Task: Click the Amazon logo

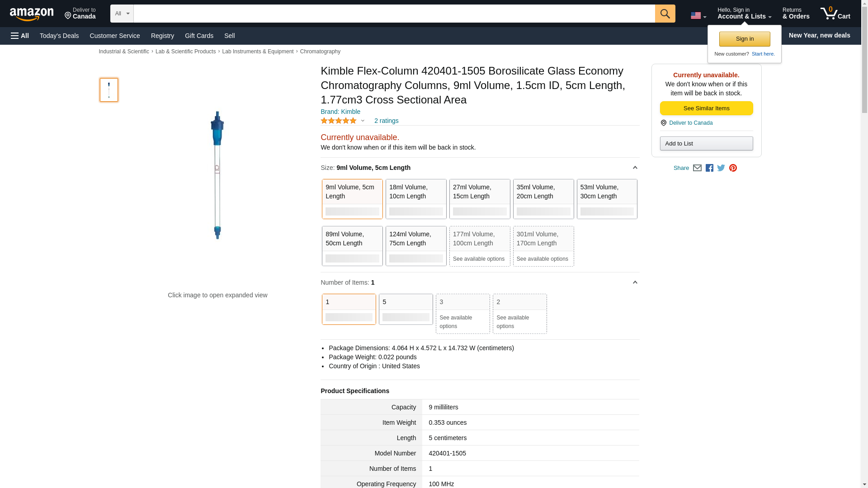Action: coord(32,14)
